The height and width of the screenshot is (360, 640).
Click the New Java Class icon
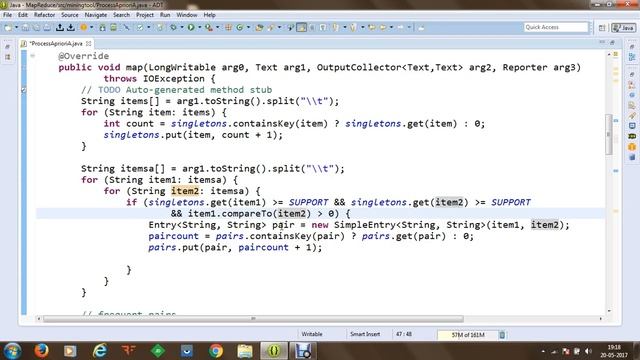[240, 27]
